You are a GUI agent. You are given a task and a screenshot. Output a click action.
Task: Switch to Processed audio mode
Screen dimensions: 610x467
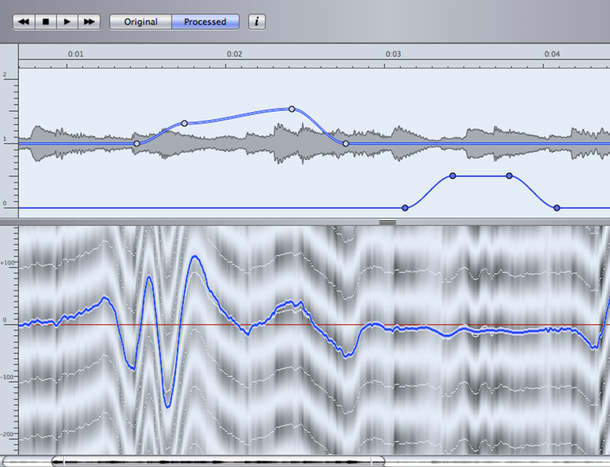(205, 21)
